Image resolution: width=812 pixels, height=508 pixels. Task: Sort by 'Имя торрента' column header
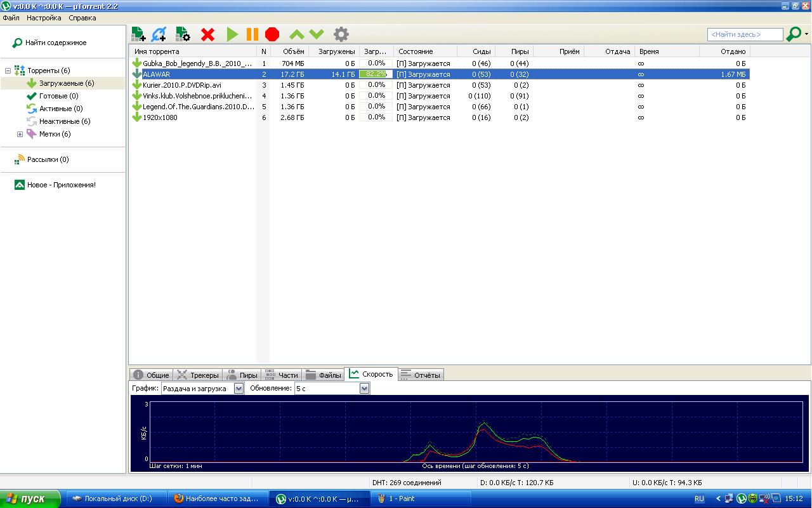pos(193,51)
